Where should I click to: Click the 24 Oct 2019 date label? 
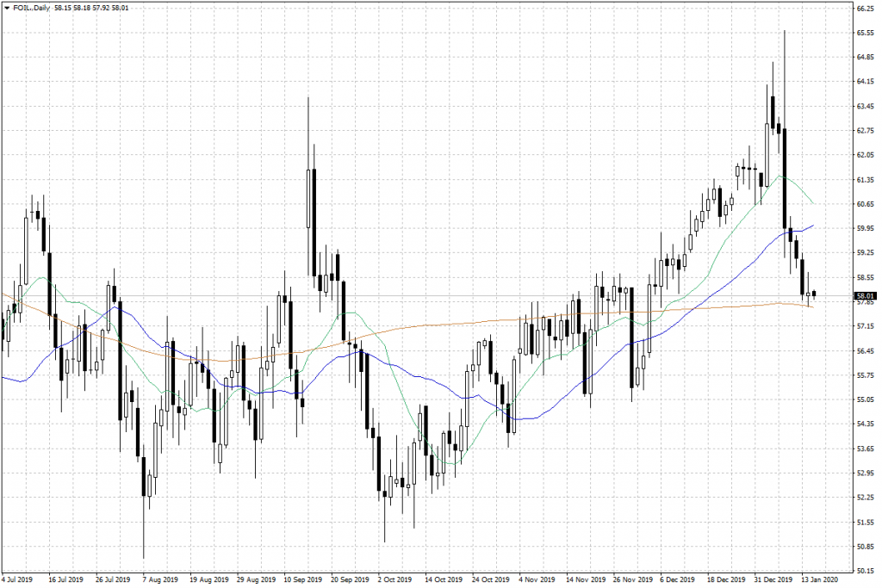click(490, 579)
